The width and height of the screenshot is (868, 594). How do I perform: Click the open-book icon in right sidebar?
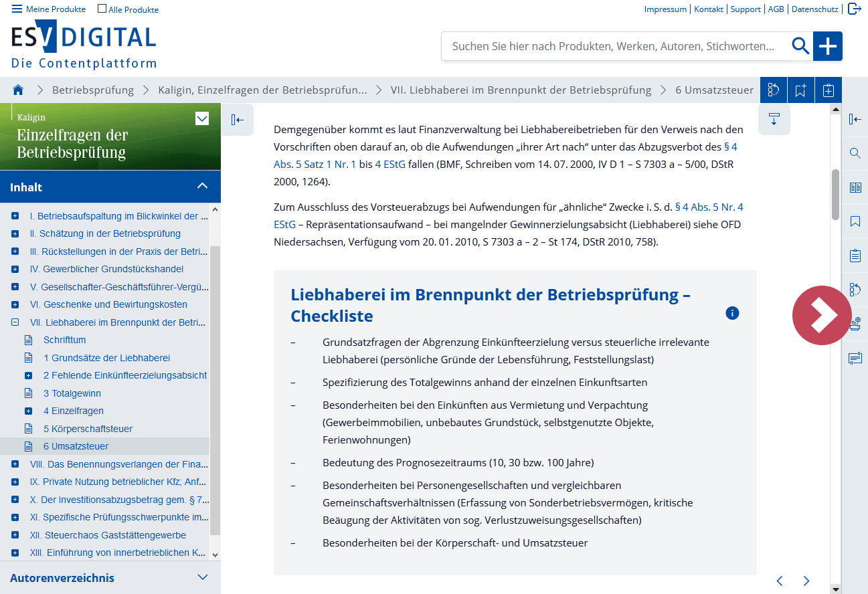pos(855,187)
